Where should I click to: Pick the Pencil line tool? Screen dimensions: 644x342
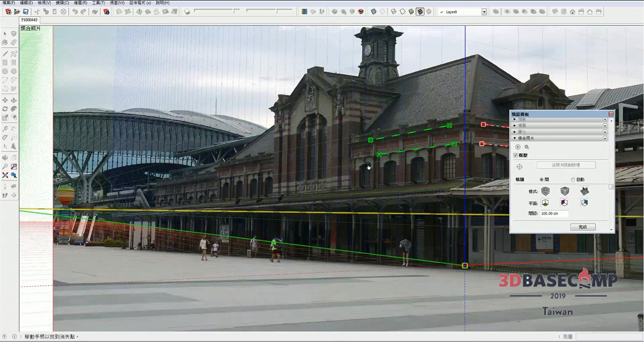(5, 54)
